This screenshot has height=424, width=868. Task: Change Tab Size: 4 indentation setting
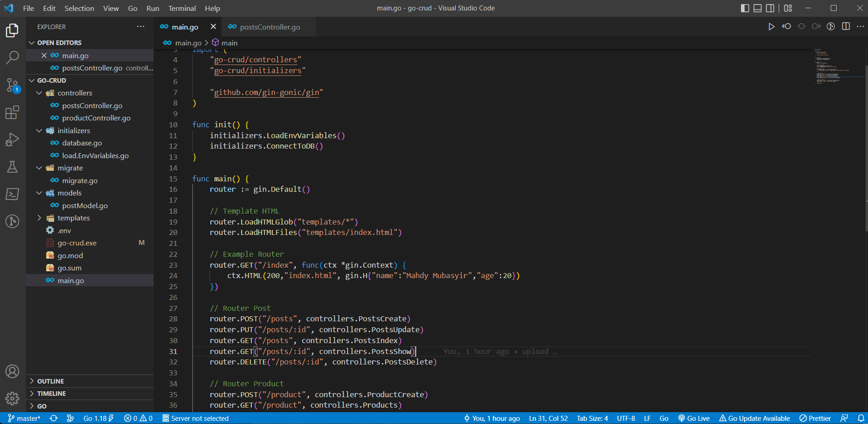tap(592, 418)
